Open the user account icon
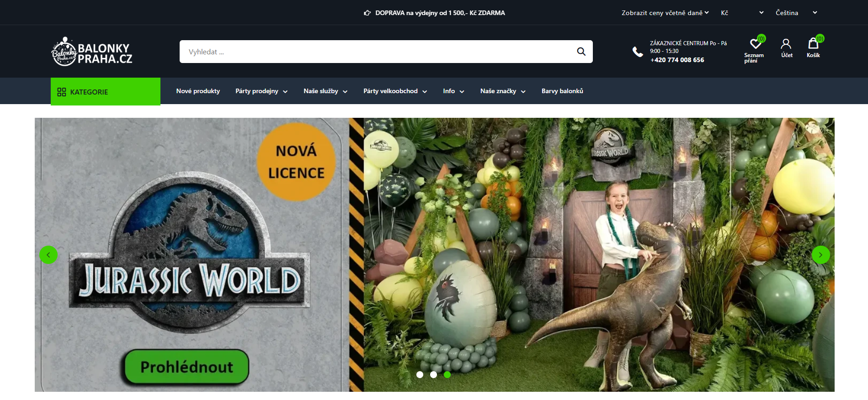The image size is (868, 400). pyautogui.click(x=786, y=44)
